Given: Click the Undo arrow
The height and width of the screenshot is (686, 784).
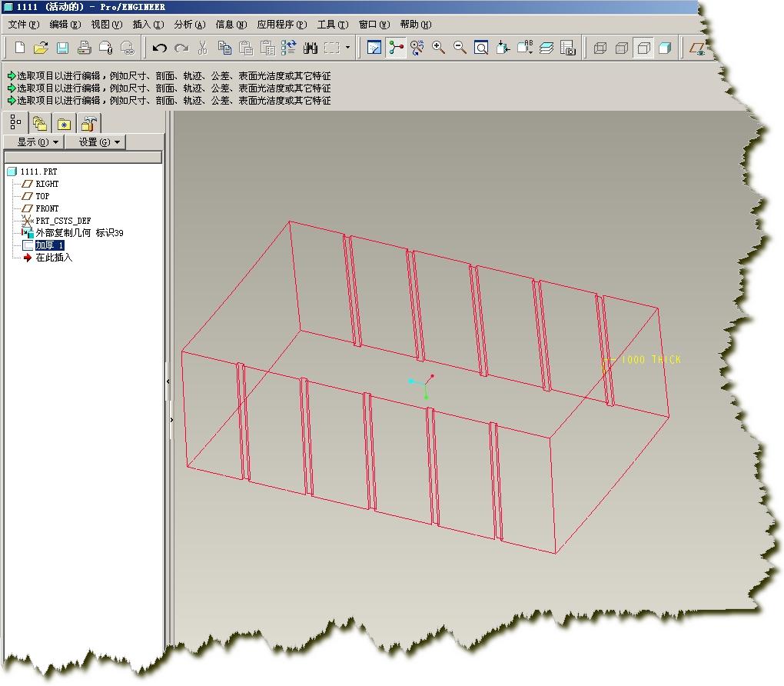Looking at the screenshot, I should (x=160, y=48).
